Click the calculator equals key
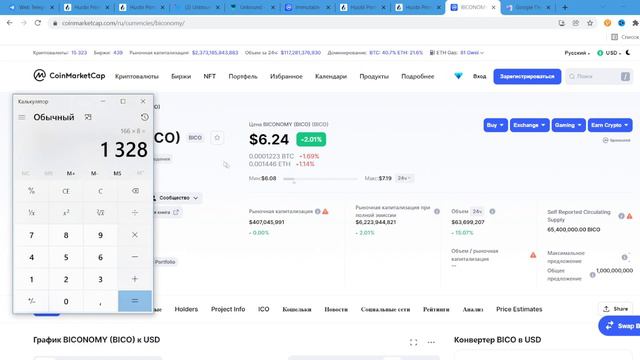The height and width of the screenshot is (360, 640). (135, 301)
